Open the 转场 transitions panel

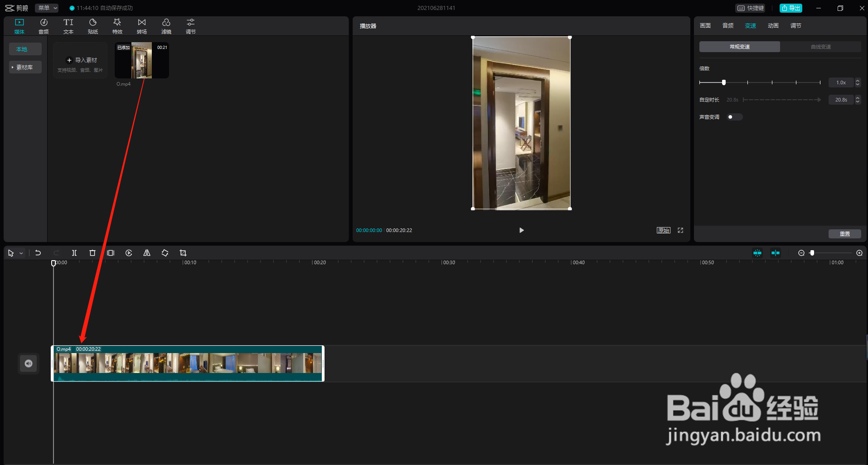coord(141,26)
